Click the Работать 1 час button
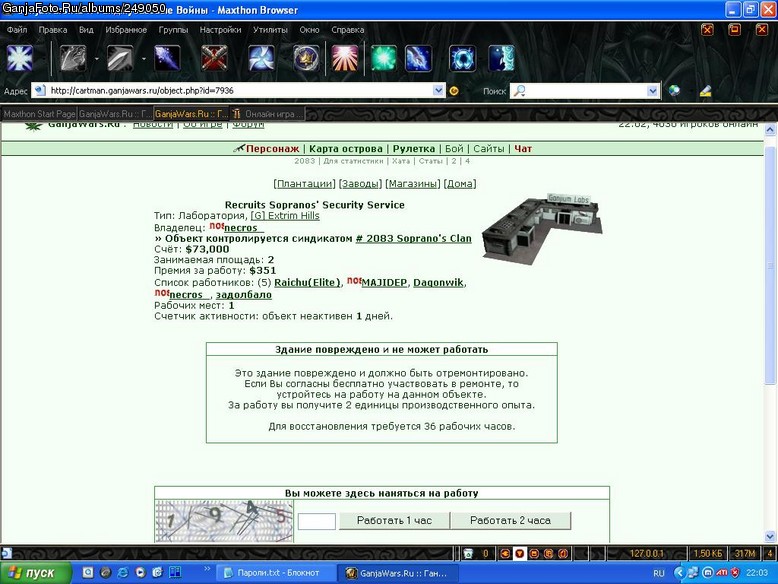Image resolution: width=778 pixels, height=584 pixels. (x=394, y=520)
